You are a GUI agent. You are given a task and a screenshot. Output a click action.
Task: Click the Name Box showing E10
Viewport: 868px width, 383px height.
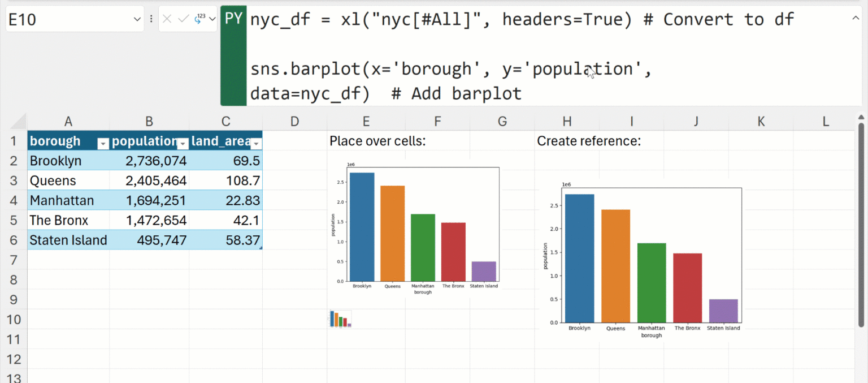coord(68,20)
